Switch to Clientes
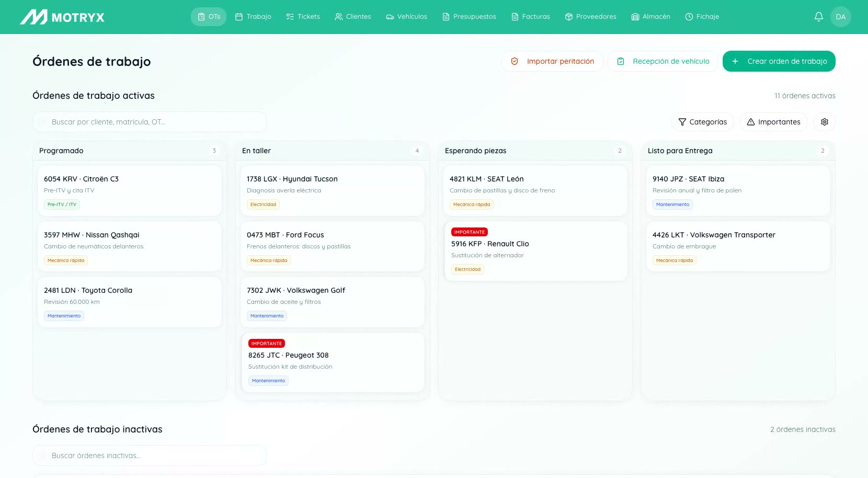This screenshot has height=478, width=868. coord(353,17)
